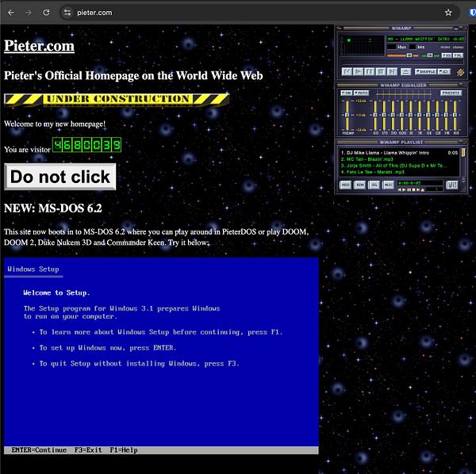
Task: Toggle equalizer AUTO button
Action: [361, 93]
